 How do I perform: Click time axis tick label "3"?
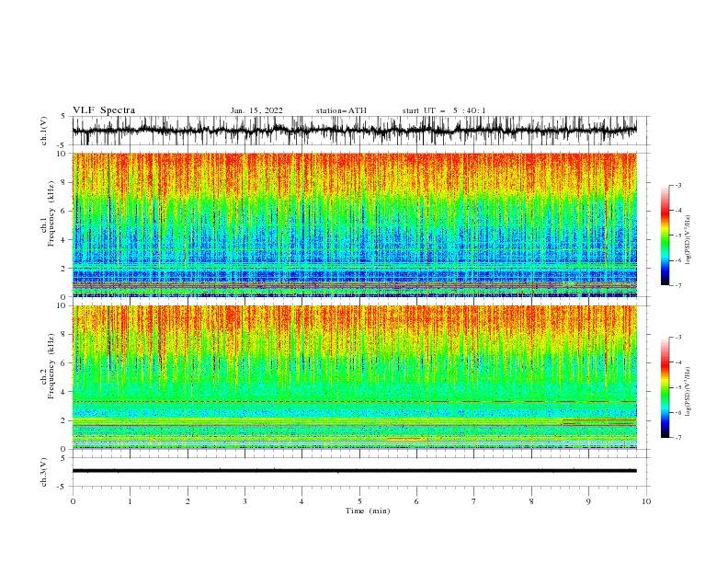245,501
